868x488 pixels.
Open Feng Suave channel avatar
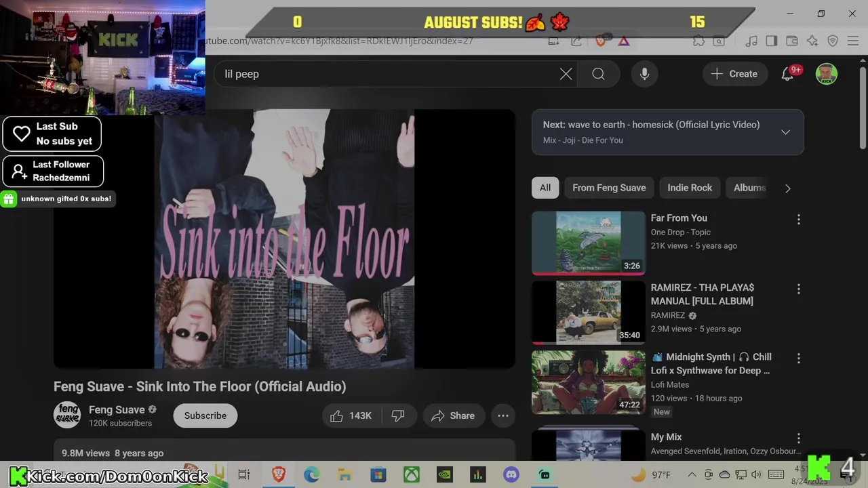(67, 415)
